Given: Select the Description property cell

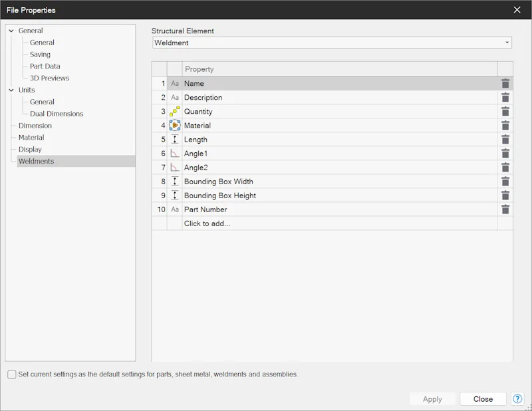Looking at the screenshot, I should pos(340,97).
